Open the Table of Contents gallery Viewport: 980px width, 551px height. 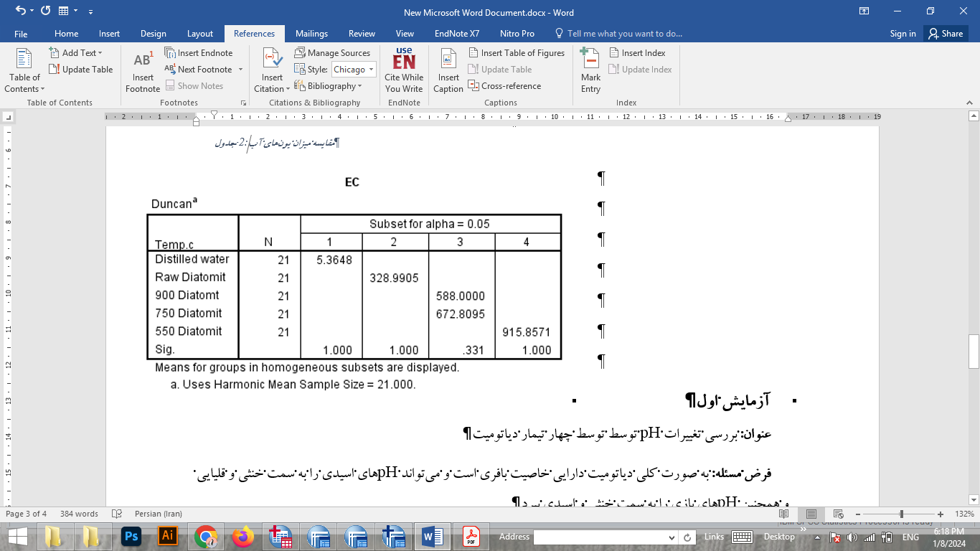pos(24,71)
